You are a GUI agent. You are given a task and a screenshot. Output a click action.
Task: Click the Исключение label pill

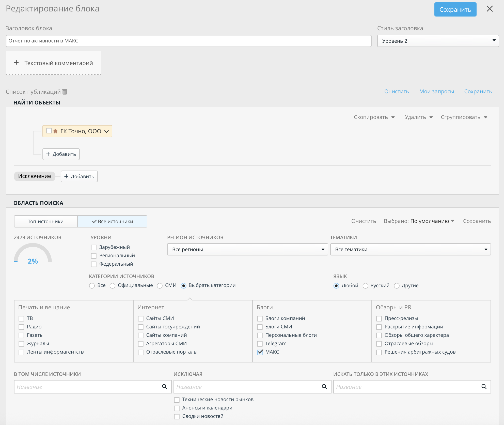35,176
